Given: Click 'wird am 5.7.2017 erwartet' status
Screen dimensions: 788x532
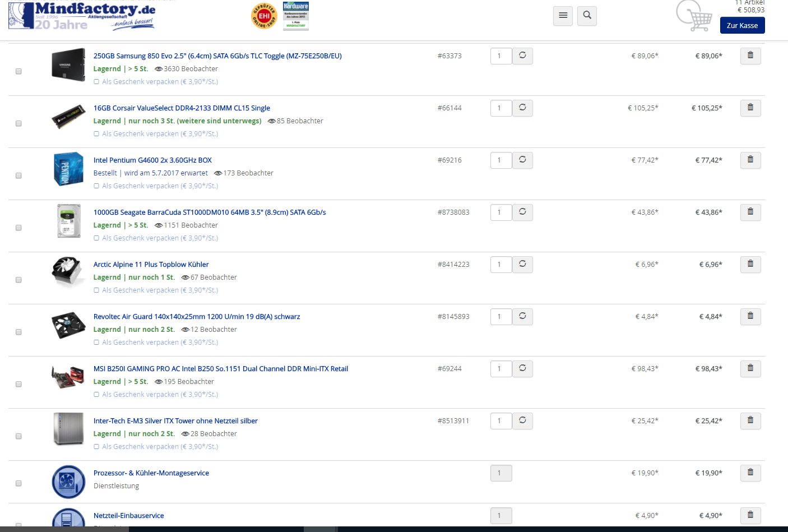Looking at the screenshot, I should (166, 173).
